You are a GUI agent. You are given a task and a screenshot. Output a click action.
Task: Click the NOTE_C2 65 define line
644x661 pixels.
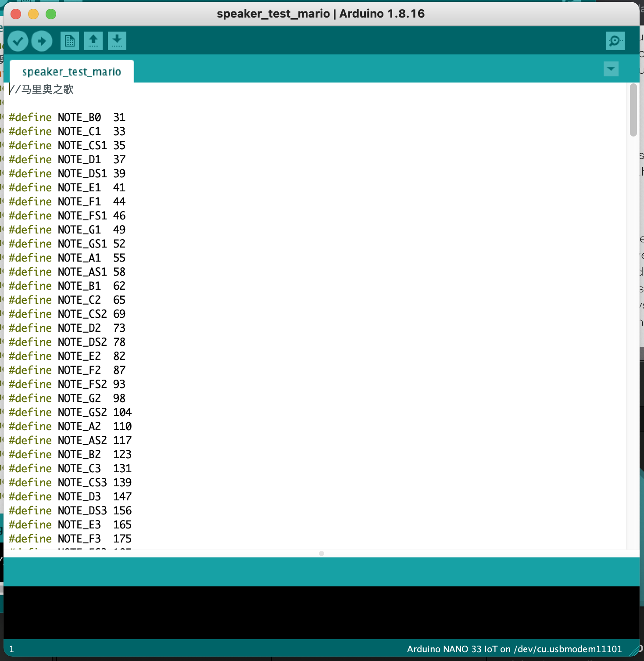coord(67,300)
